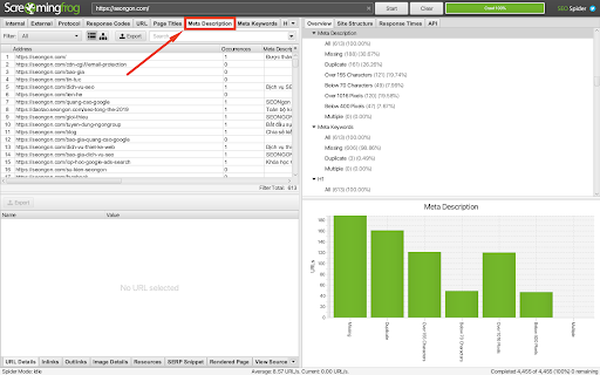600x375 pixels.
Task: Open the search options dropdown arrow
Action: (292, 36)
